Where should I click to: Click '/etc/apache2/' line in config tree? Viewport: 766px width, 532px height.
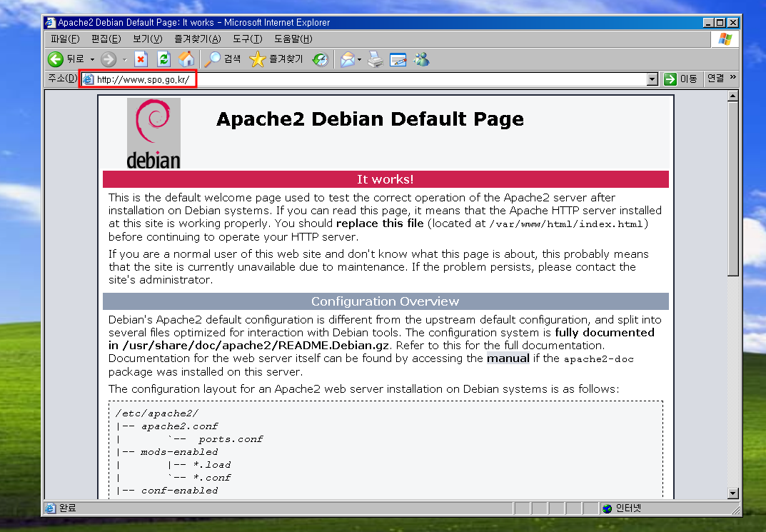click(157, 413)
